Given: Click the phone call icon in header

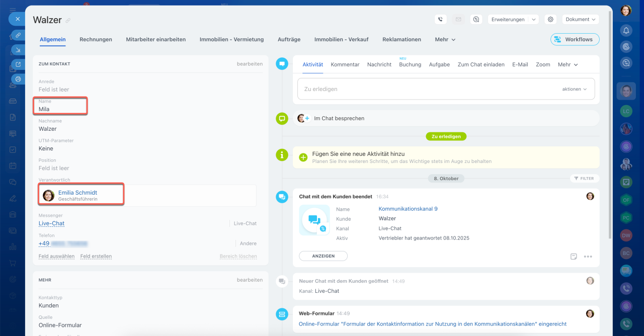Looking at the screenshot, I should [x=440, y=20].
